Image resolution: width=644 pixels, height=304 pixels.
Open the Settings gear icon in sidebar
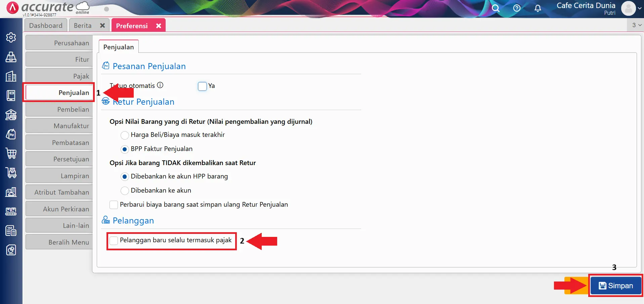11,37
